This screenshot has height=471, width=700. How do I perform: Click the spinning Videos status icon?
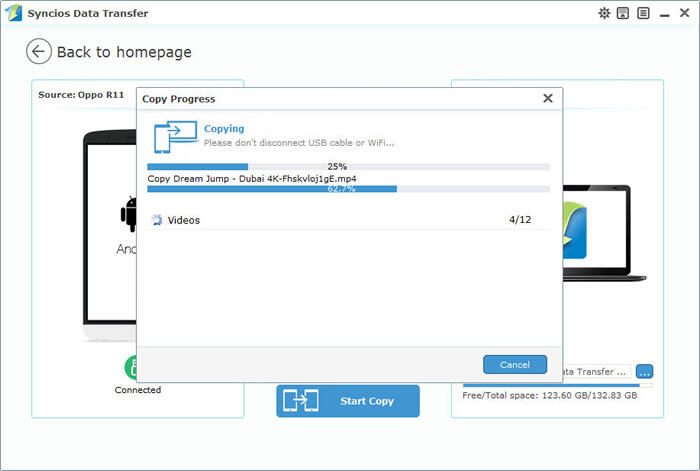click(x=156, y=220)
